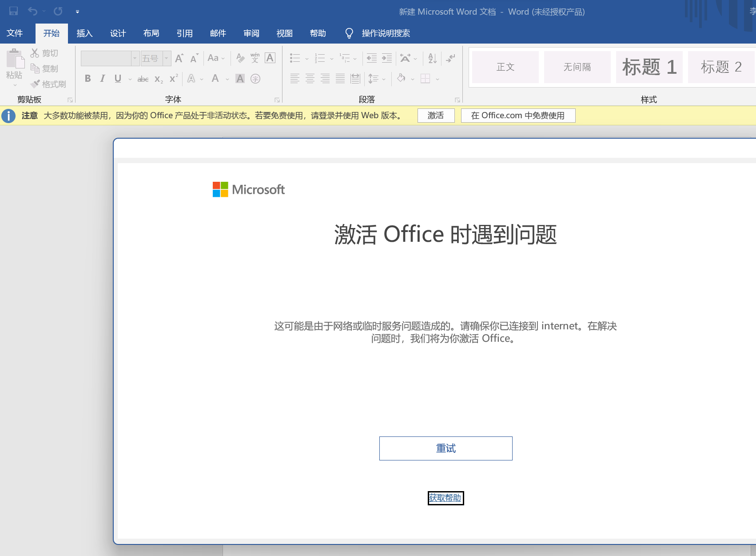Click the clear formatting icon
Screen dimensions: 756x556
pyautogui.click(x=240, y=58)
